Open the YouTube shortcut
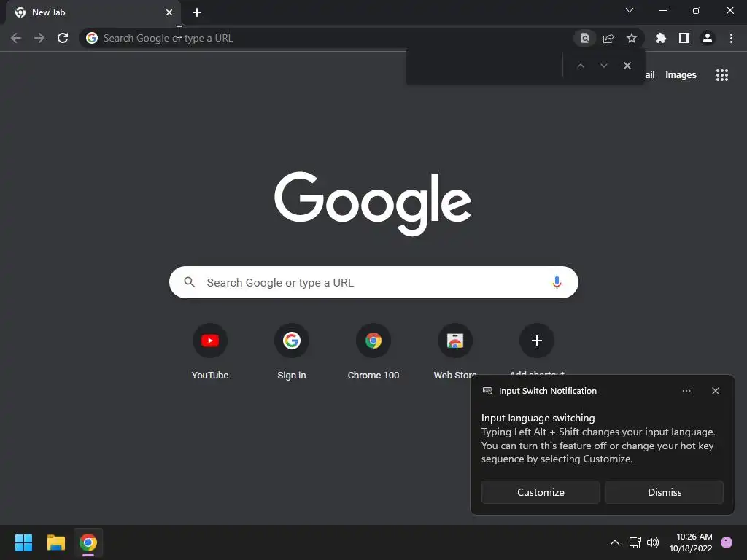 (x=210, y=351)
